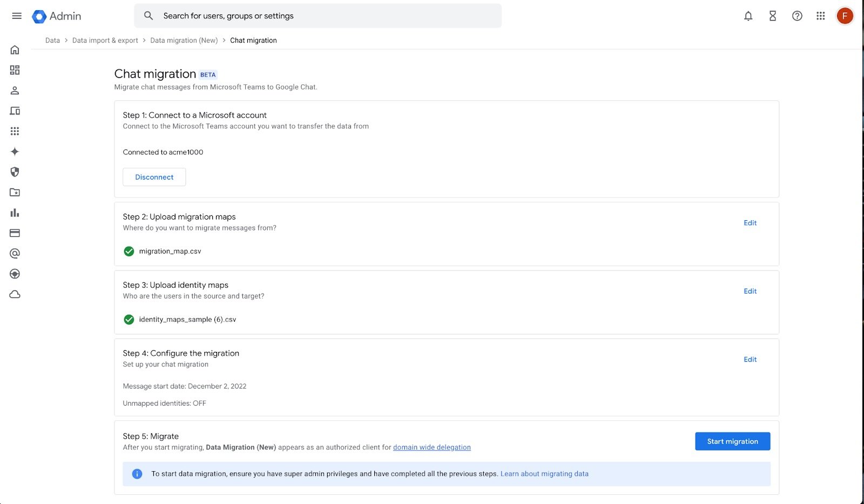Open the Google apps launcher grid
864x504 pixels.
click(x=820, y=16)
